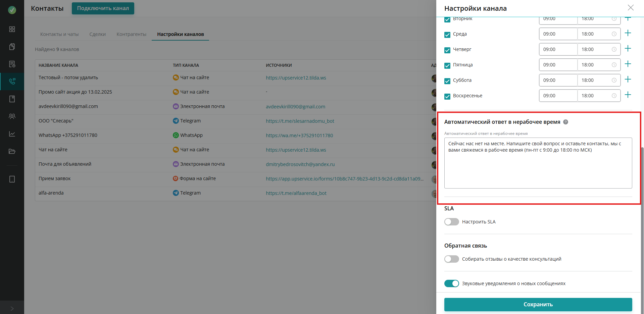Open dmitrybedrosovitch@yandex.ru source link

tap(300, 164)
